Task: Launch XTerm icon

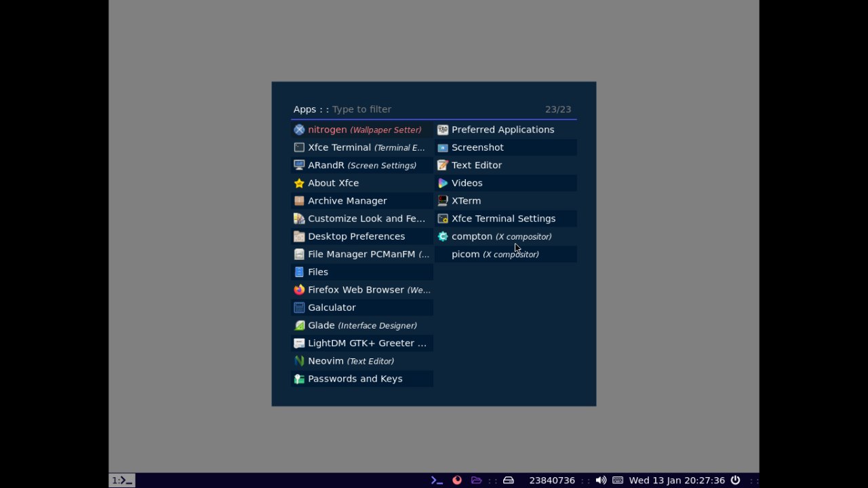Action: tap(443, 201)
